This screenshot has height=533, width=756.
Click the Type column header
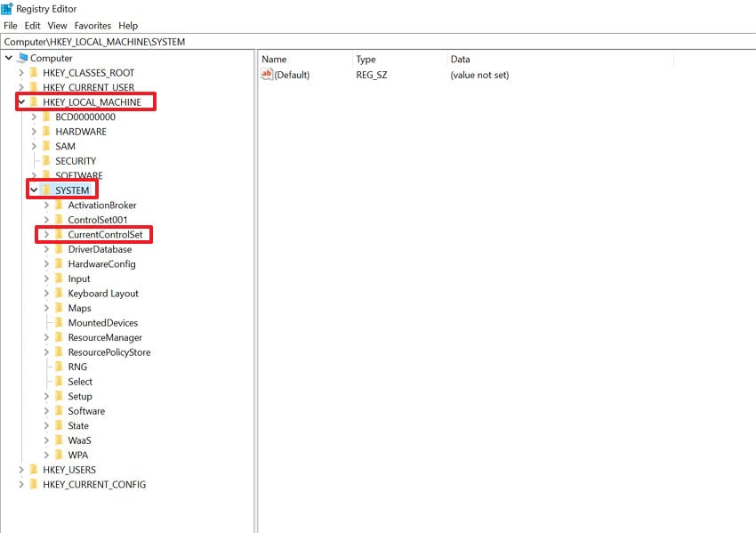[366, 59]
